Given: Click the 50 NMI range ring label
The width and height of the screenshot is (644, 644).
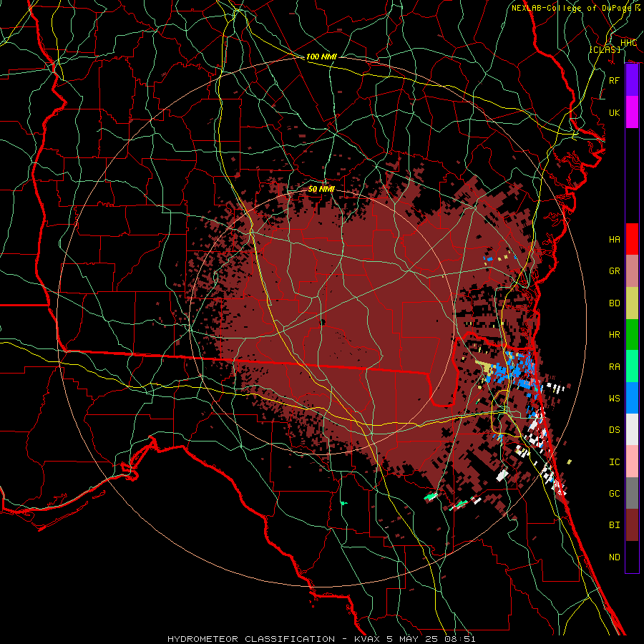Looking at the screenshot, I should [x=321, y=189].
